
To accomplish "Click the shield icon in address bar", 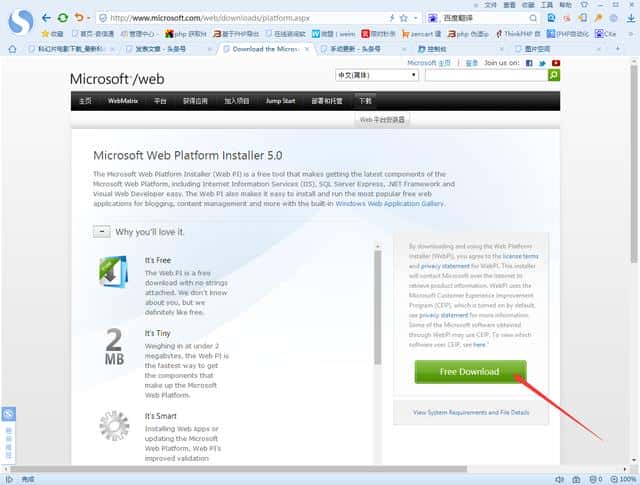I will tap(103, 18).
